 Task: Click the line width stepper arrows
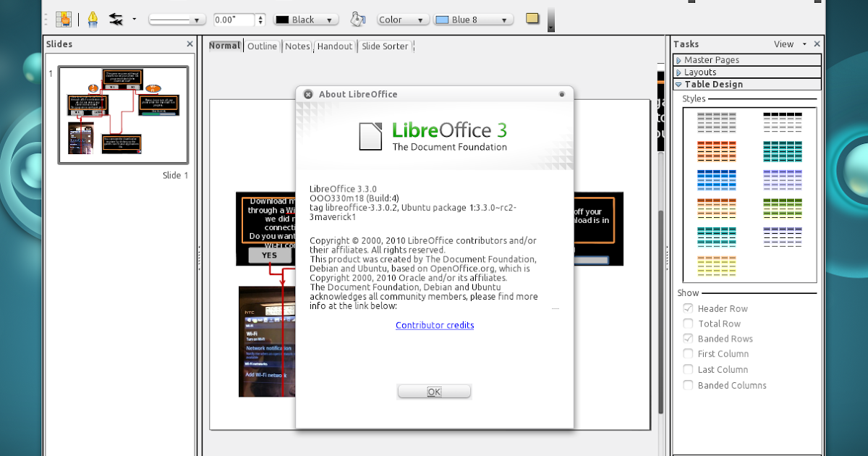[x=261, y=20]
